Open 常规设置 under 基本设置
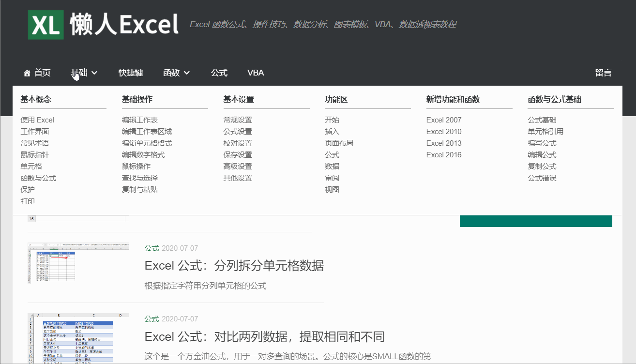This screenshot has height=364, width=636. (238, 120)
